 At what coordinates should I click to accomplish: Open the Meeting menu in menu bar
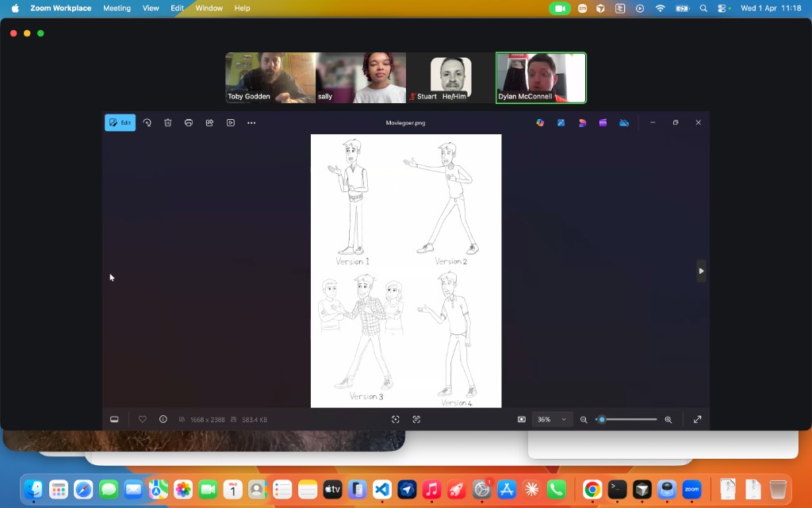pyautogui.click(x=117, y=8)
